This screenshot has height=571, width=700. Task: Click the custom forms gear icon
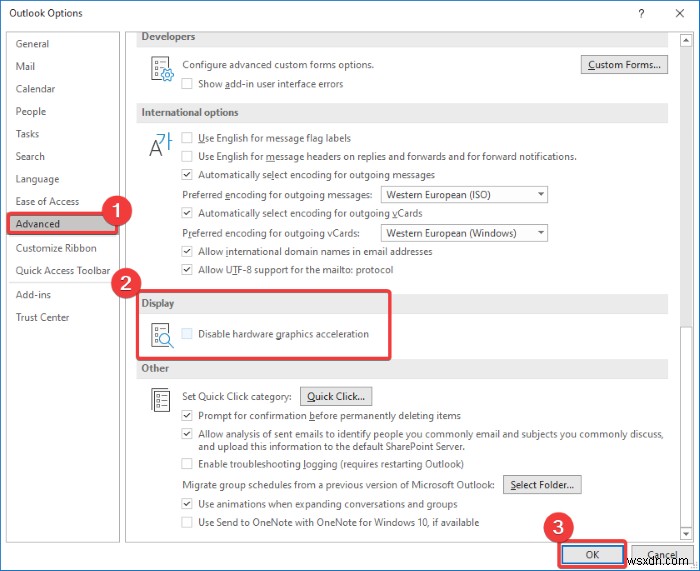click(162, 68)
